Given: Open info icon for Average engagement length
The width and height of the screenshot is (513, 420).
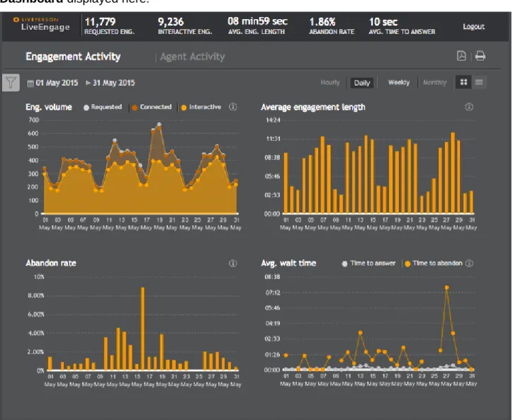Looking at the screenshot, I should tap(469, 107).
